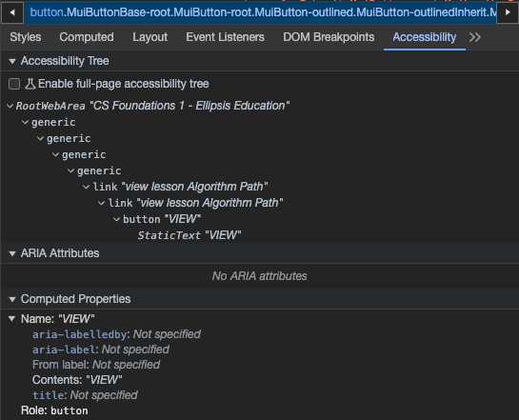The image size is (519, 420).
Task: Click the "From label: Not specified" row
Action: pos(96,365)
